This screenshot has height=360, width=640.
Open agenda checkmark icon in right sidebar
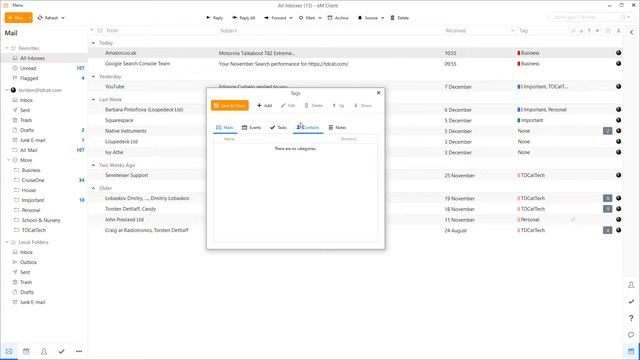click(x=631, y=301)
